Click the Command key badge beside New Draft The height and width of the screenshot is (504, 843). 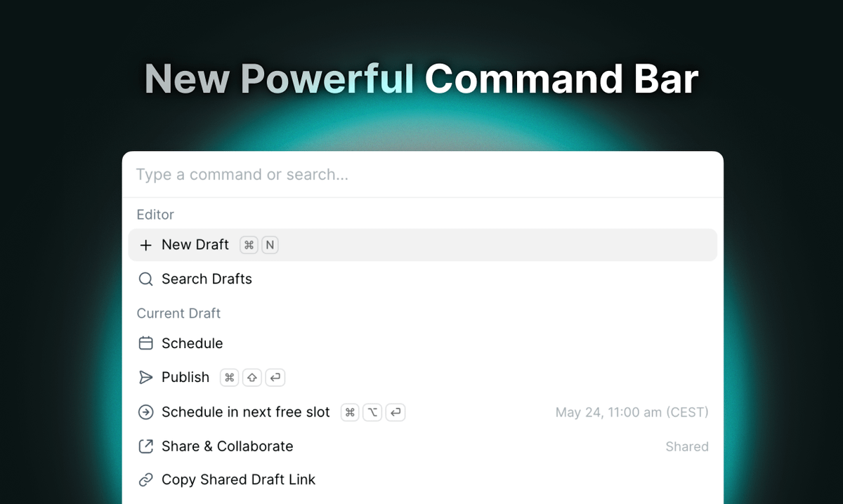(x=249, y=245)
